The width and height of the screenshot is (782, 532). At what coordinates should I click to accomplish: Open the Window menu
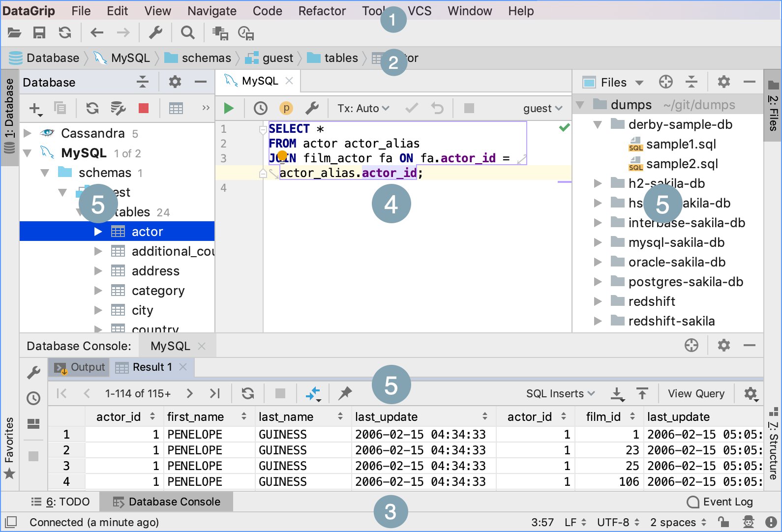pos(470,11)
